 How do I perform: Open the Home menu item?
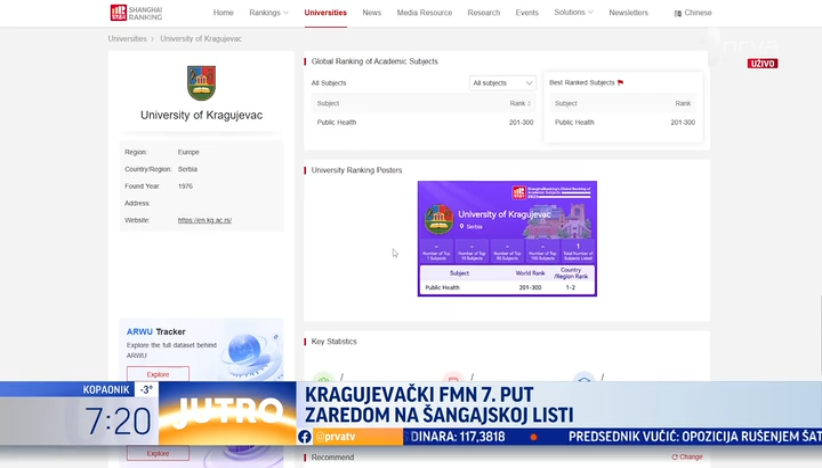tap(223, 13)
